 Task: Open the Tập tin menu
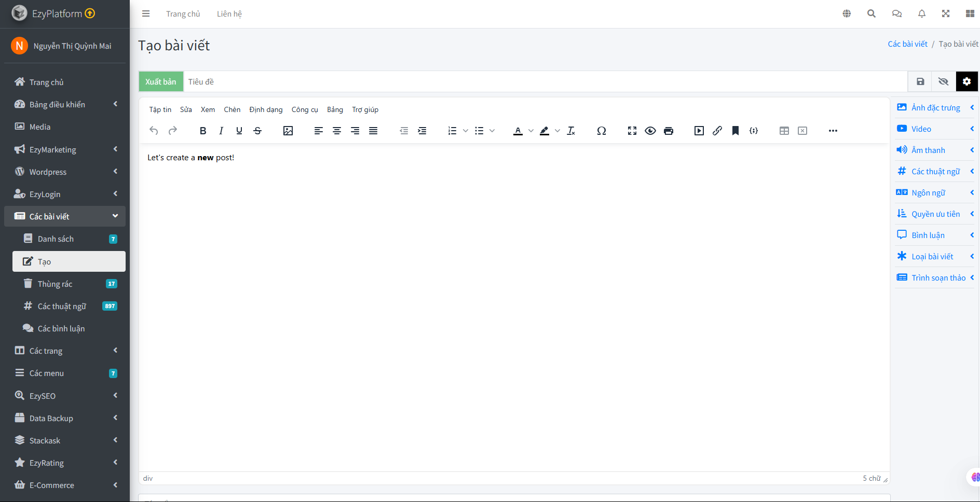[x=160, y=109]
